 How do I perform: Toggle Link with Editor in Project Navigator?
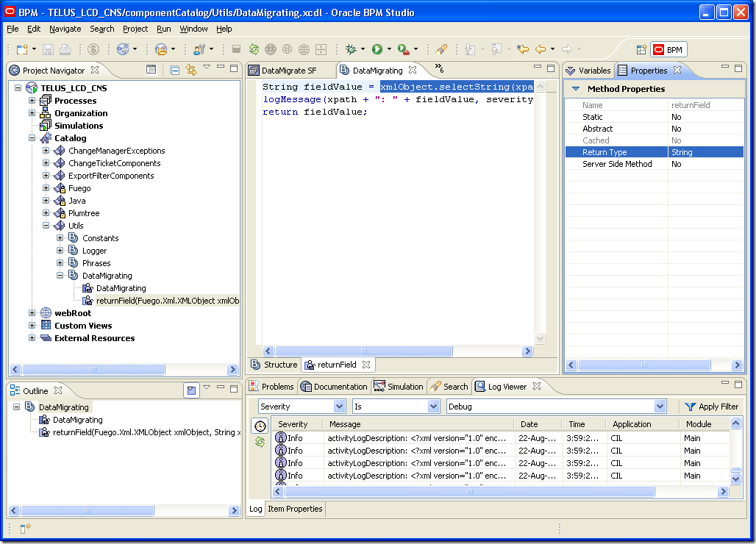coord(191,71)
